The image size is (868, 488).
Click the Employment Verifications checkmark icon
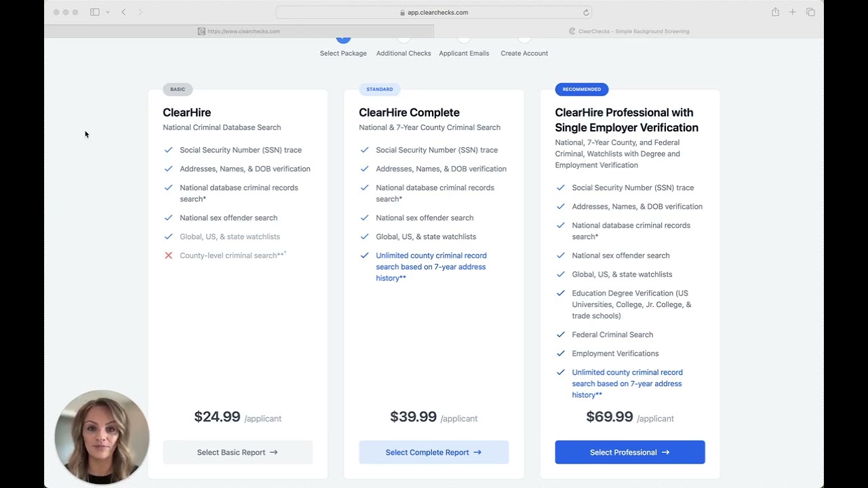(560, 353)
